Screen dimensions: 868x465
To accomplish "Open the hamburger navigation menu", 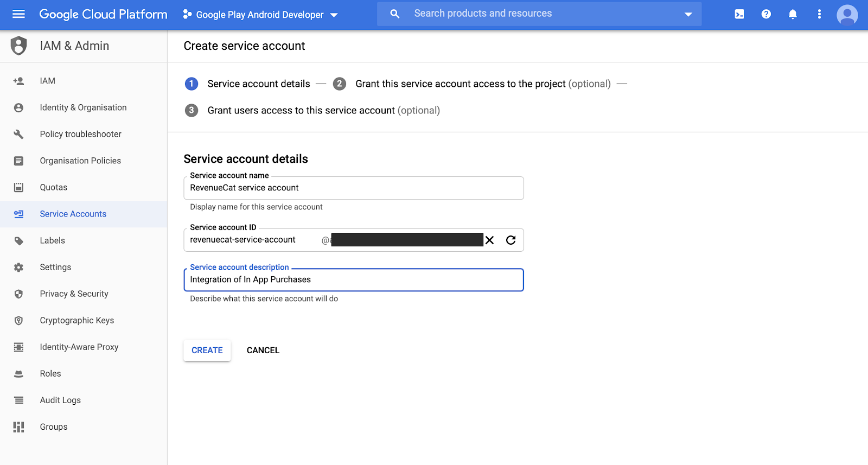I will click(x=18, y=14).
